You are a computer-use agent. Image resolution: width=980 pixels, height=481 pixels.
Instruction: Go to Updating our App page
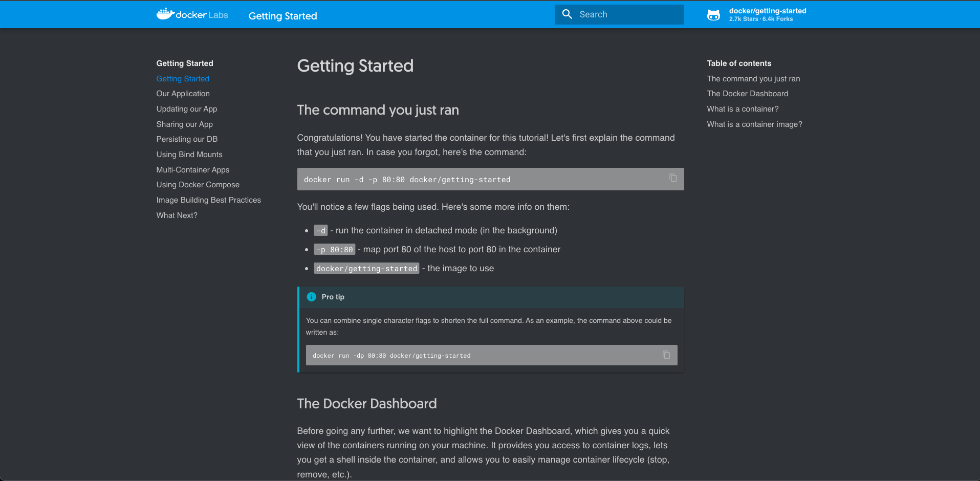click(187, 109)
